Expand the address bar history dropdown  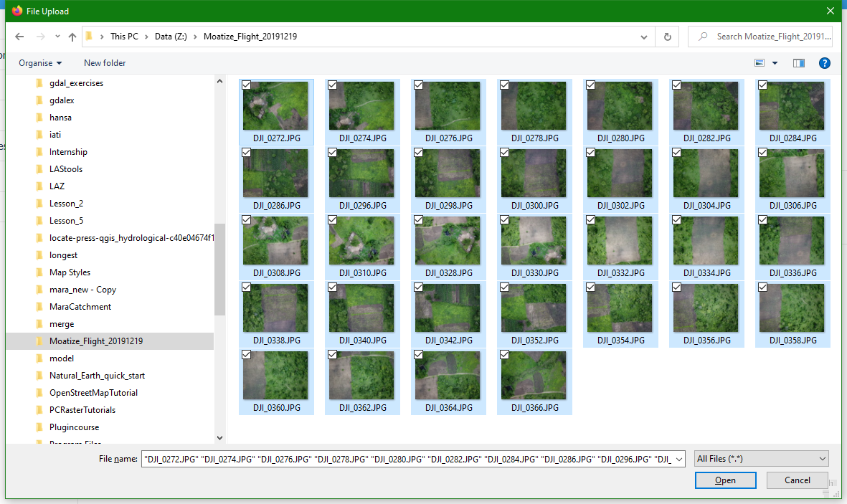(644, 37)
